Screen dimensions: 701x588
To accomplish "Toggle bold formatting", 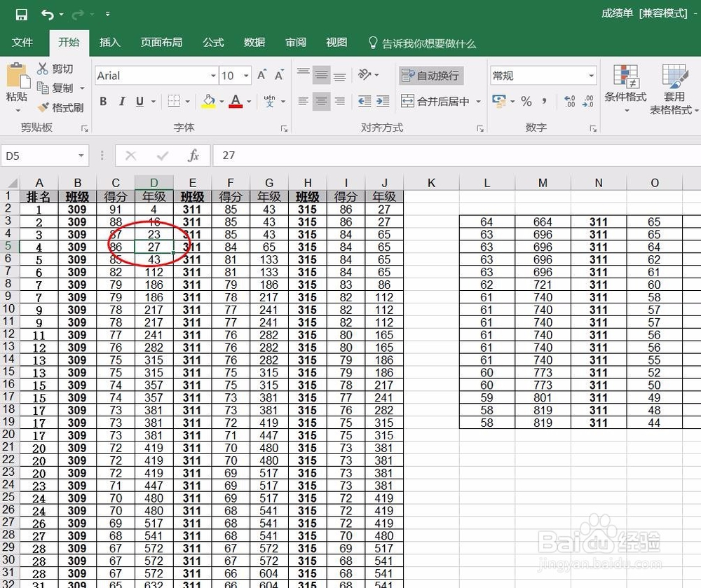I will [x=102, y=101].
